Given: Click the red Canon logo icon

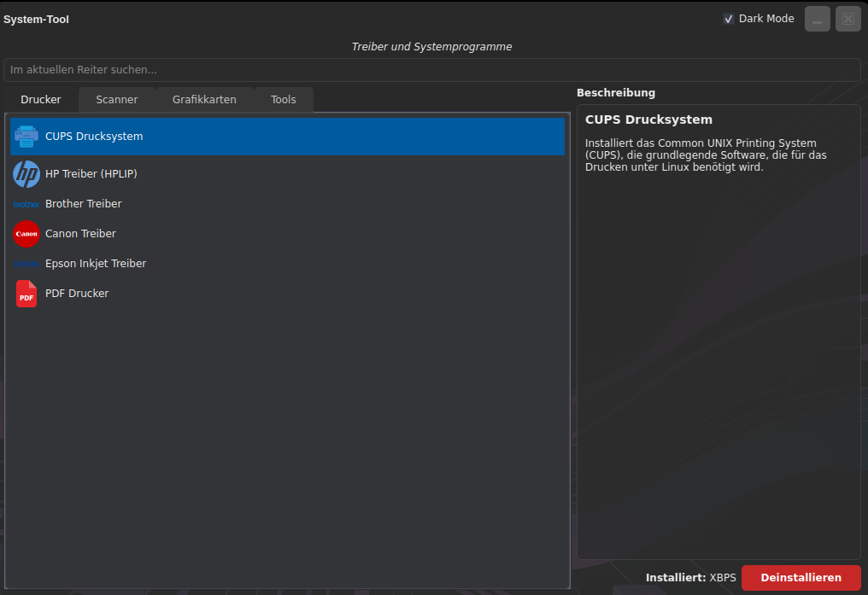Looking at the screenshot, I should tap(26, 234).
